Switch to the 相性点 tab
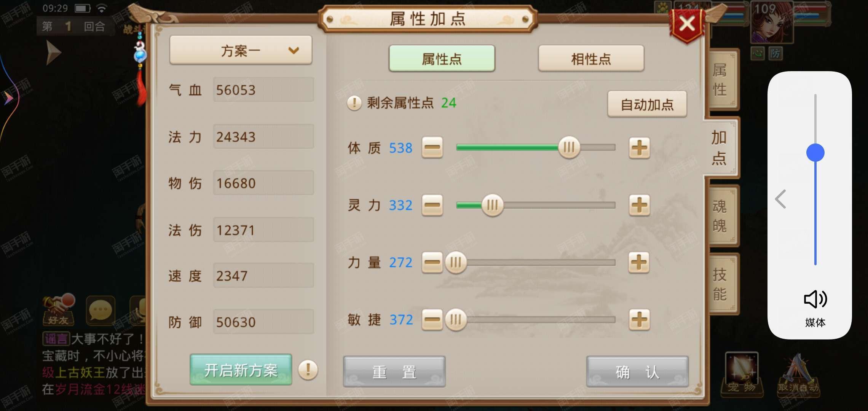The height and width of the screenshot is (411, 868). [x=591, y=59]
